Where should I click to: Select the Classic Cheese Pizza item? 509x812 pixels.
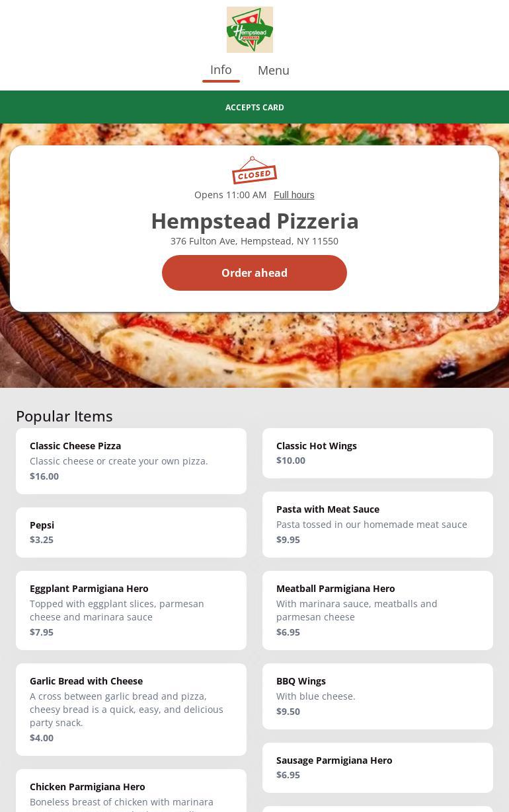click(131, 461)
